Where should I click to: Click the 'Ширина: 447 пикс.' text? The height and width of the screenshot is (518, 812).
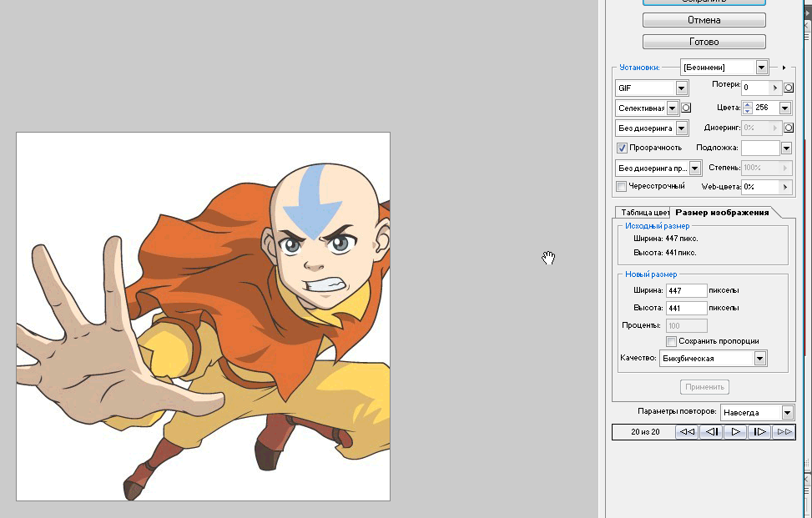[x=665, y=239]
